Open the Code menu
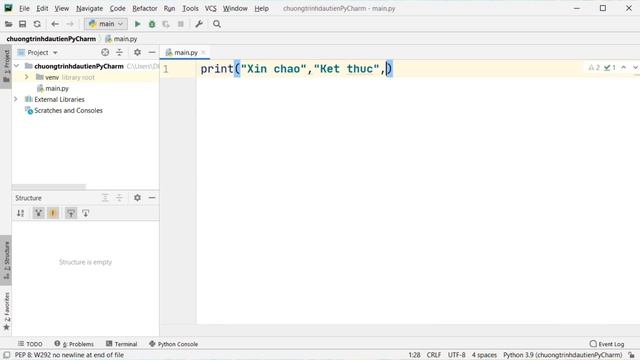The height and width of the screenshot is (360, 640). (117, 8)
